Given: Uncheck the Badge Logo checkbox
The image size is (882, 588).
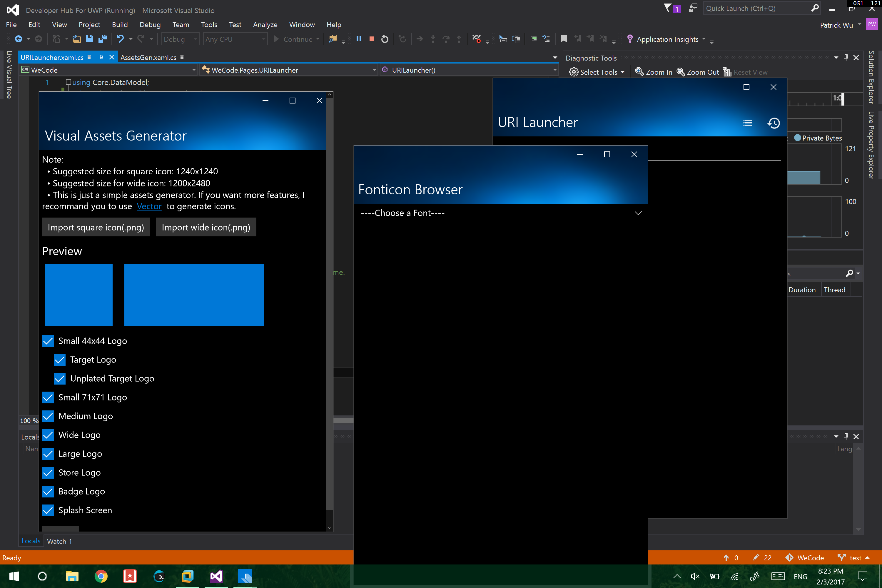Looking at the screenshot, I should click(x=48, y=491).
